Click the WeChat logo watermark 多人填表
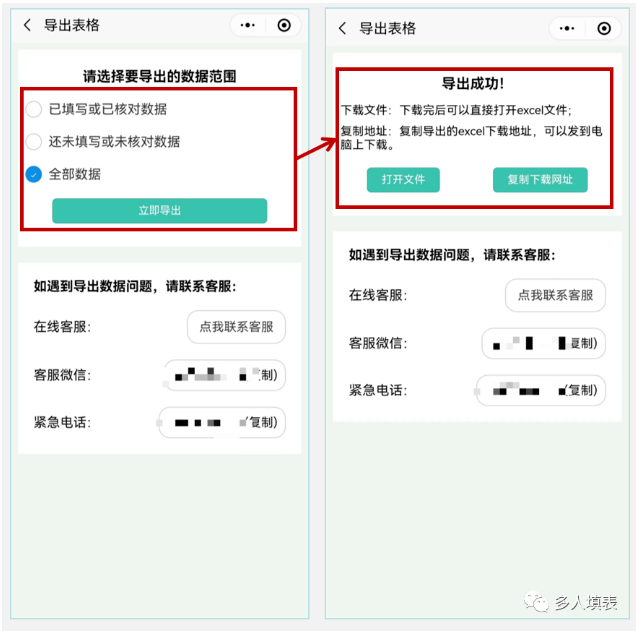This screenshot has width=636, height=631. coord(571,603)
